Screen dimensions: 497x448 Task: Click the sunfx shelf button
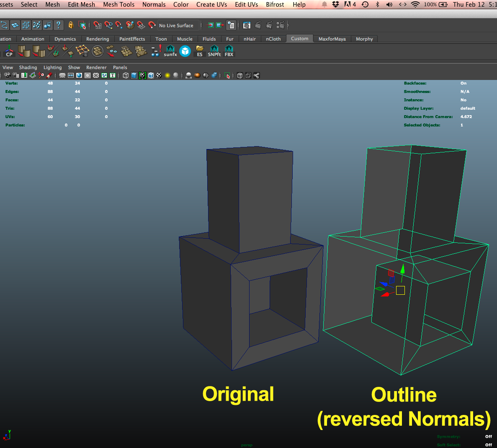[170, 51]
